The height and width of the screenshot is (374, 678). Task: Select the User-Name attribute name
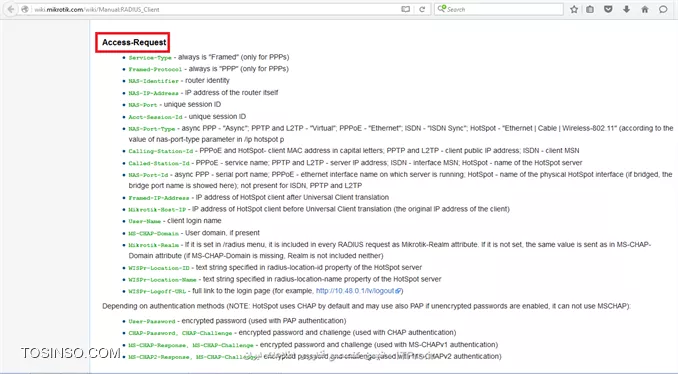click(144, 221)
